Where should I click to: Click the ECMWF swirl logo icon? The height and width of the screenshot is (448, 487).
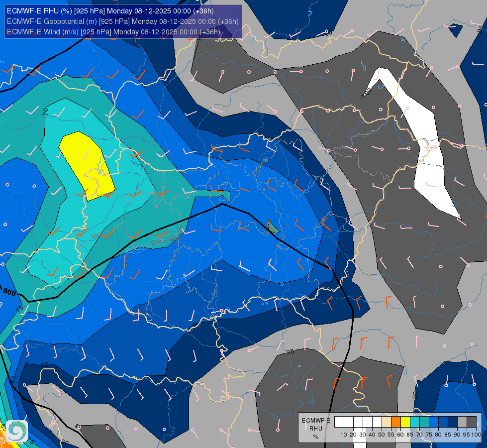[17, 431]
